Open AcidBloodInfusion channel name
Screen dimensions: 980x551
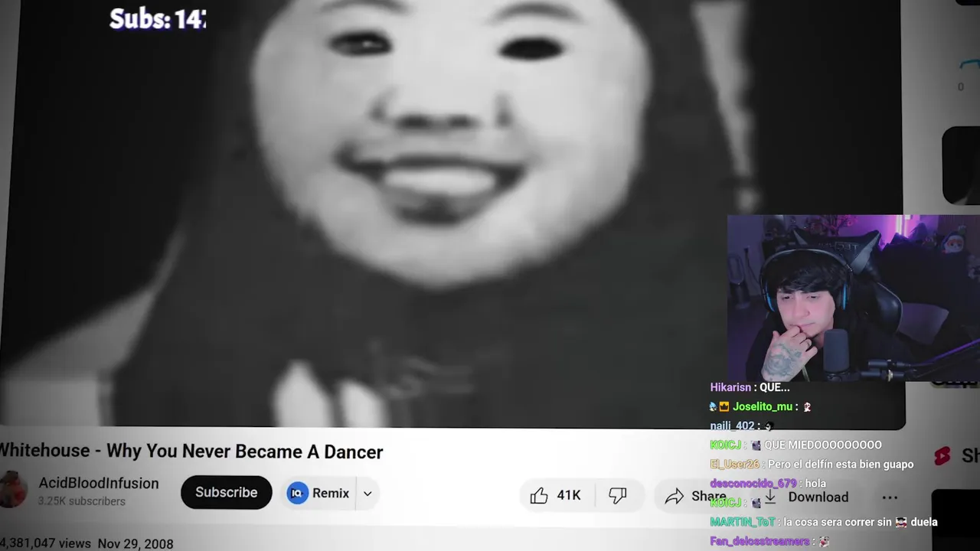pyautogui.click(x=99, y=483)
